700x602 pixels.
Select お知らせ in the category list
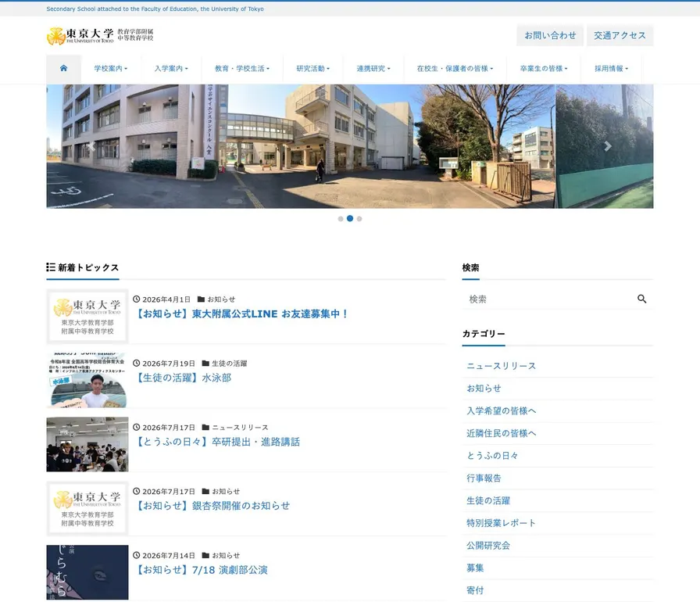pos(484,388)
